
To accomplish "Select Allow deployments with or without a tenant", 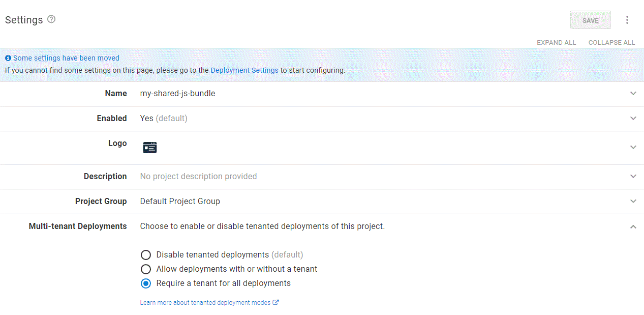I will (x=146, y=269).
